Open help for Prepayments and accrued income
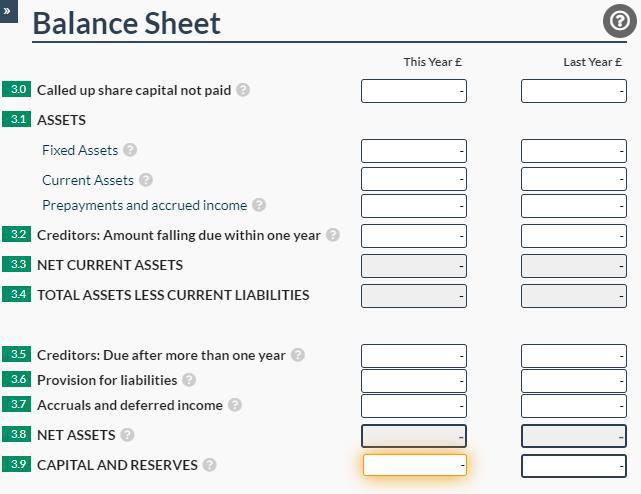 [259, 204]
